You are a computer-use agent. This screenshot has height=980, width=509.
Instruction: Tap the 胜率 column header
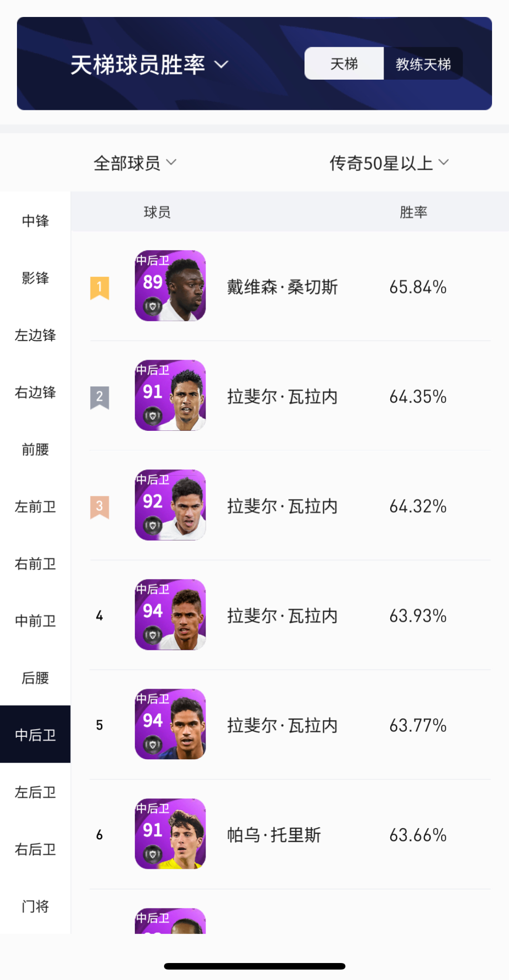click(413, 212)
